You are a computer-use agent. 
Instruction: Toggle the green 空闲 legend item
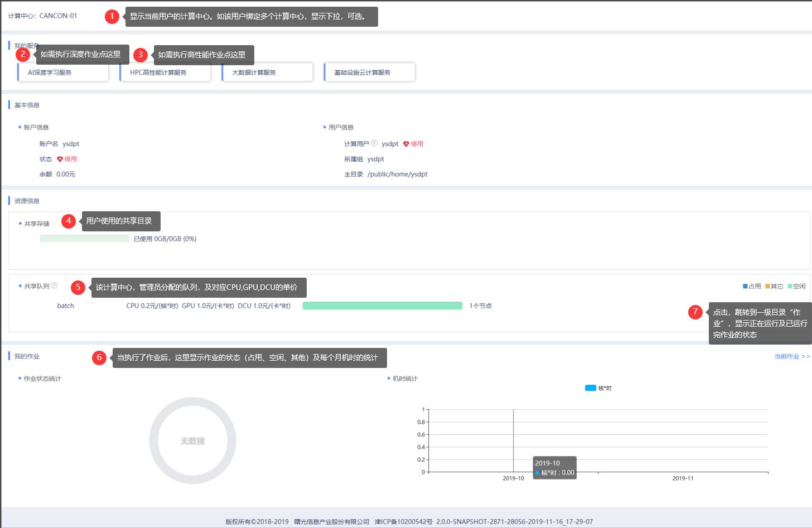tap(796, 286)
